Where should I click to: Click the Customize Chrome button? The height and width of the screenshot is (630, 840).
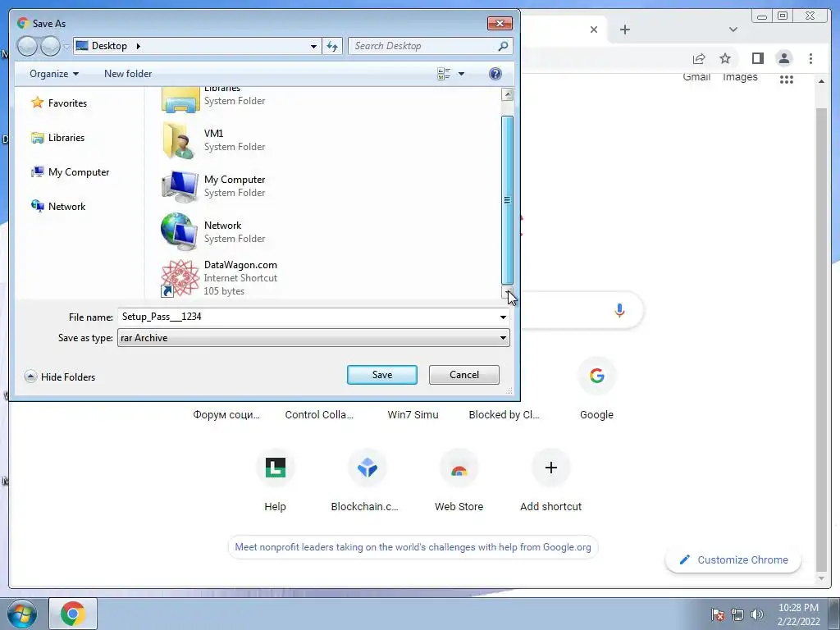click(x=733, y=559)
